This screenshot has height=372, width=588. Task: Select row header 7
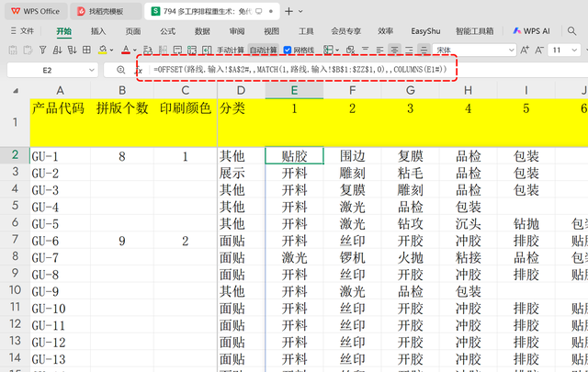[x=15, y=240]
